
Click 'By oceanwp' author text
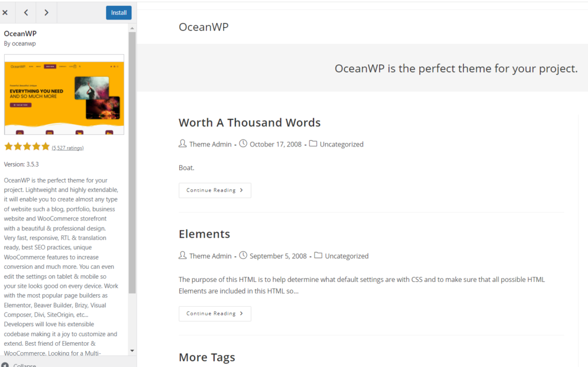point(20,44)
